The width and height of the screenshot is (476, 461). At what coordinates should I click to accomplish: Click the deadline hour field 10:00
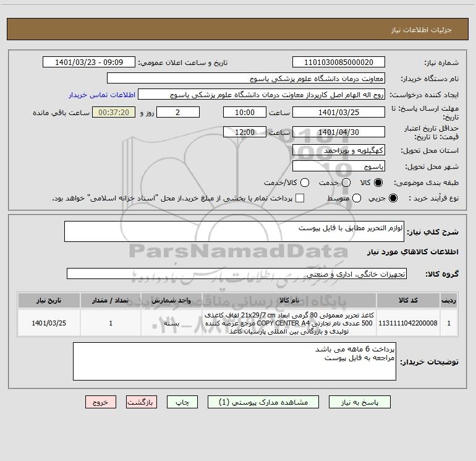[245, 112]
